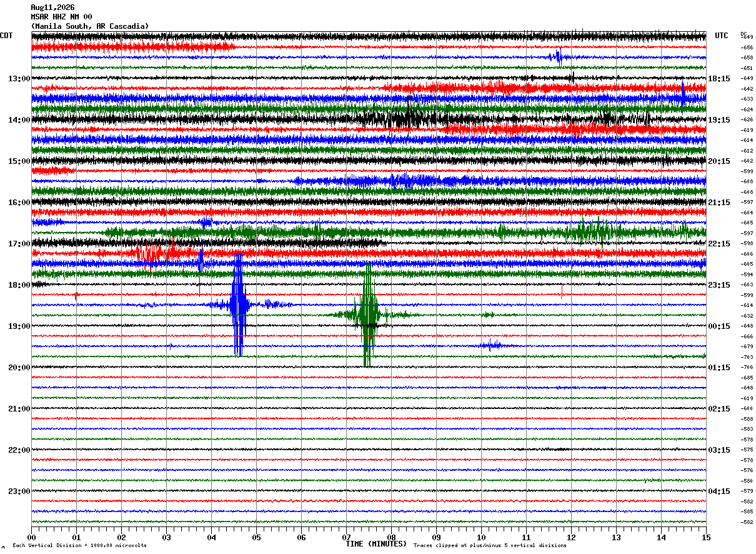This screenshot has width=756, height=554.
Task: Click minute 05 on the bottom axis
Action: click(256, 538)
